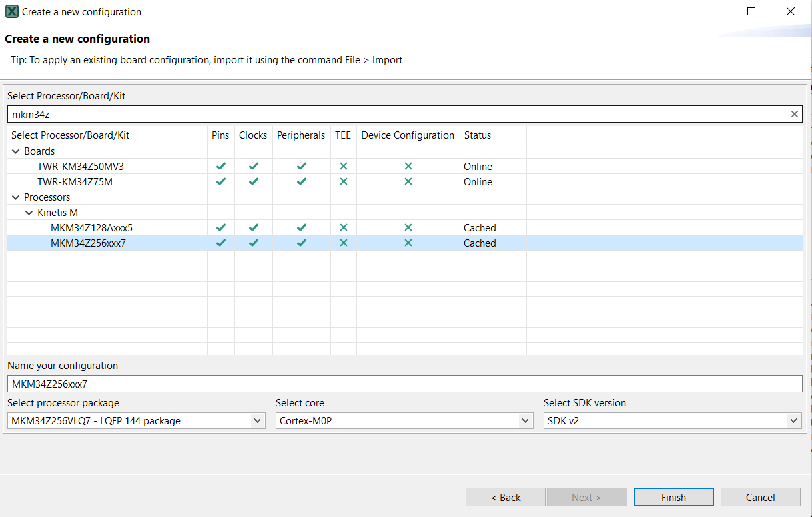Click the Status column header

coord(478,135)
